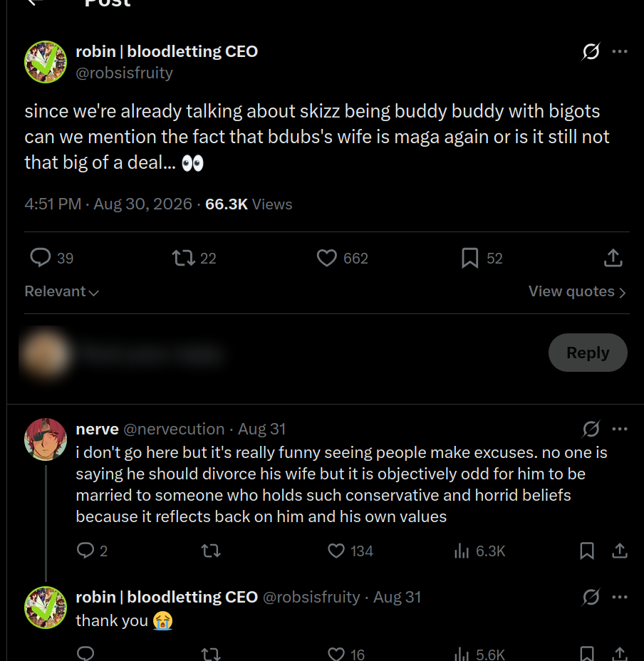The image size is (644, 661).
Task: Open Grok explain icon on main post
Action: (591, 51)
